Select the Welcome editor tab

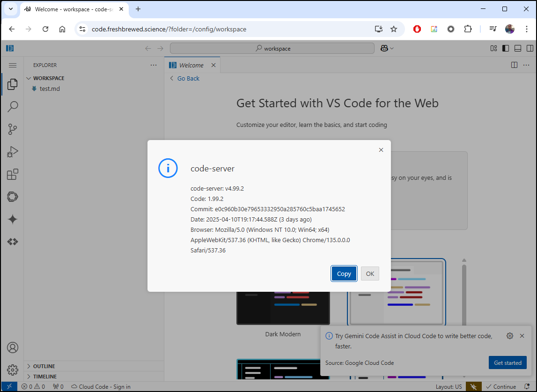pyautogui.click(x=191, y=65)
